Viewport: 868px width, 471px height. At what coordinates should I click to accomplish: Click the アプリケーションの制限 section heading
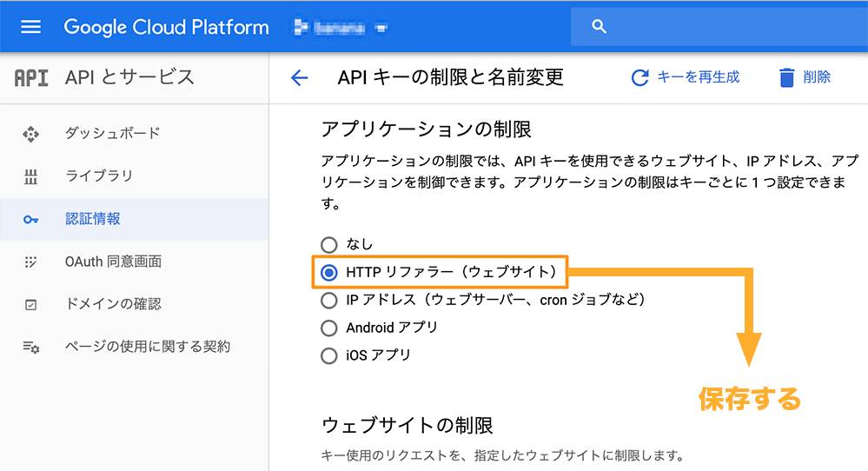click(427, 129)
